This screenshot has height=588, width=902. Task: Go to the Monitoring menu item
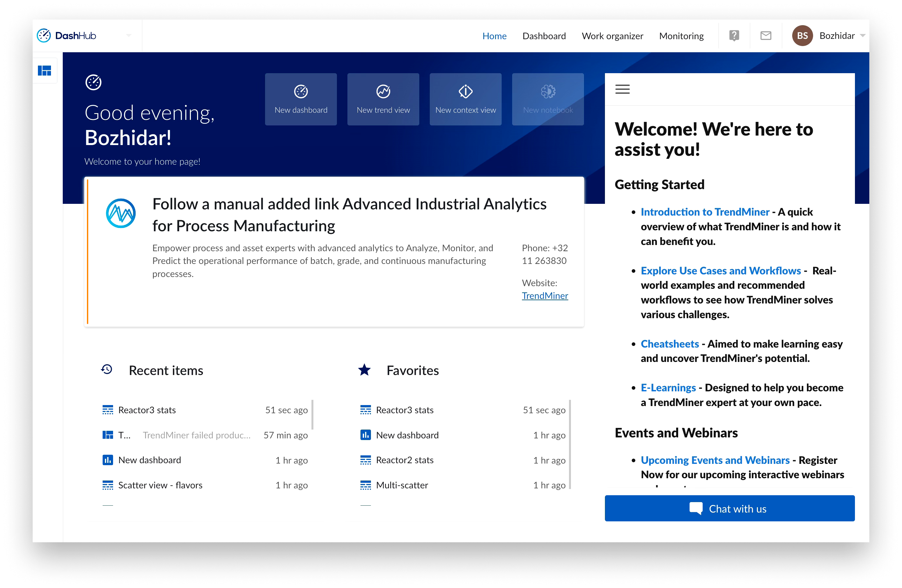point(681,36)
